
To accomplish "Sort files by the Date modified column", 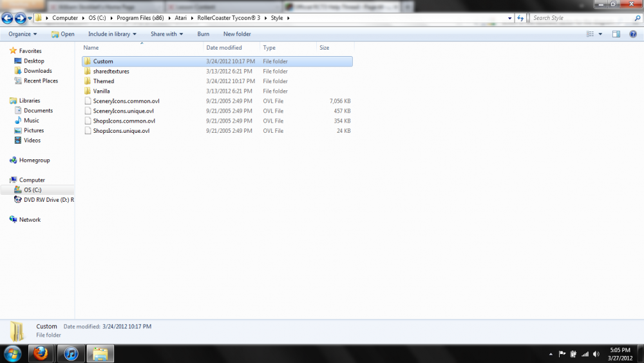I will click(224, 48).
